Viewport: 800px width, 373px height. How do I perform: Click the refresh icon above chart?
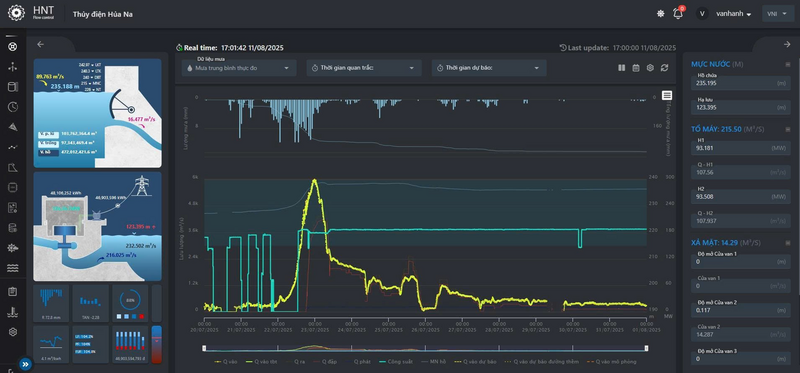pyautogui.click(x=664, y=68)
